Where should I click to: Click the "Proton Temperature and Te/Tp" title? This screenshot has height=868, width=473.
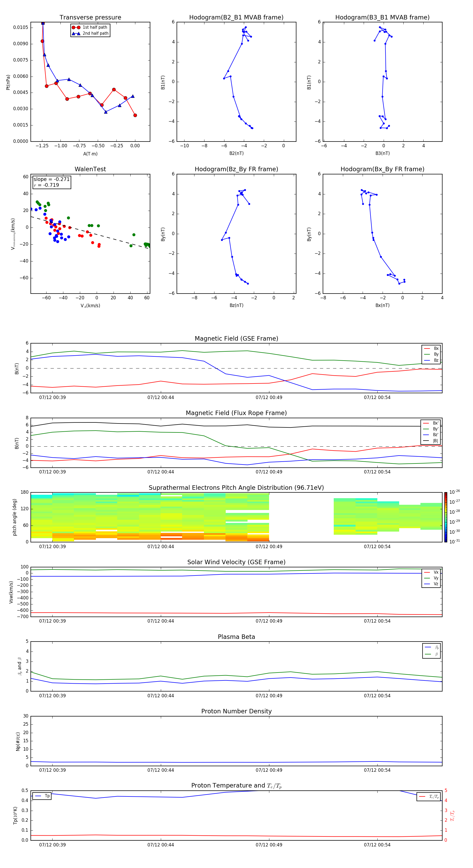pyautogui.click(x=236, y=786)
